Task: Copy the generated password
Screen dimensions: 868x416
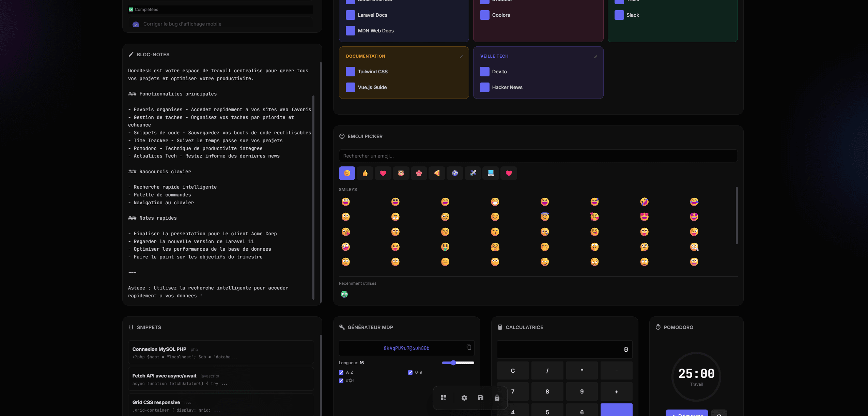Action: tap(469, 347)
